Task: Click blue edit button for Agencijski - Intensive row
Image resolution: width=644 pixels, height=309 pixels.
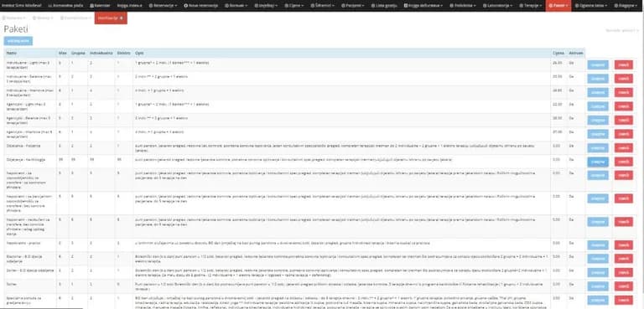Action: tap(598, 134)
